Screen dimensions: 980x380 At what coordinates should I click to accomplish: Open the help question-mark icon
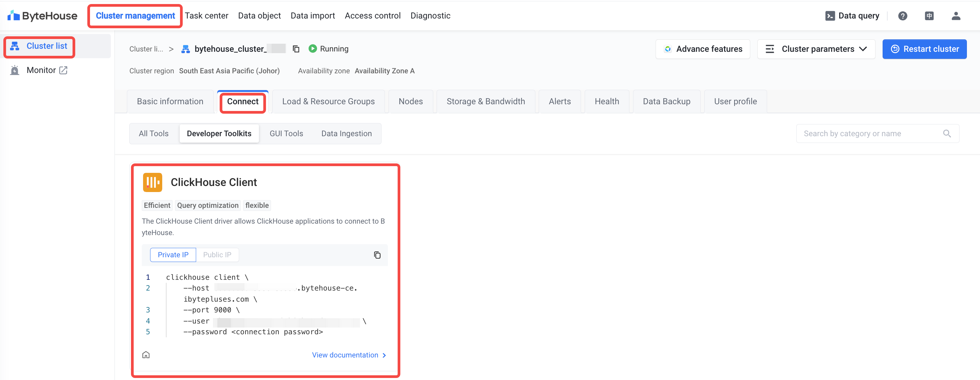902,15
